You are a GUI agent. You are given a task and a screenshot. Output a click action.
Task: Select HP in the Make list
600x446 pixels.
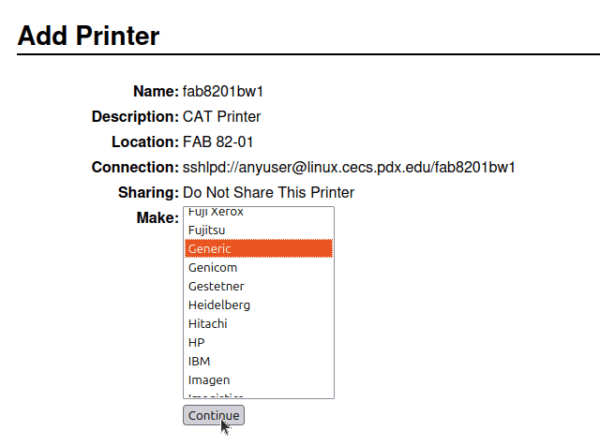point(196,342)
